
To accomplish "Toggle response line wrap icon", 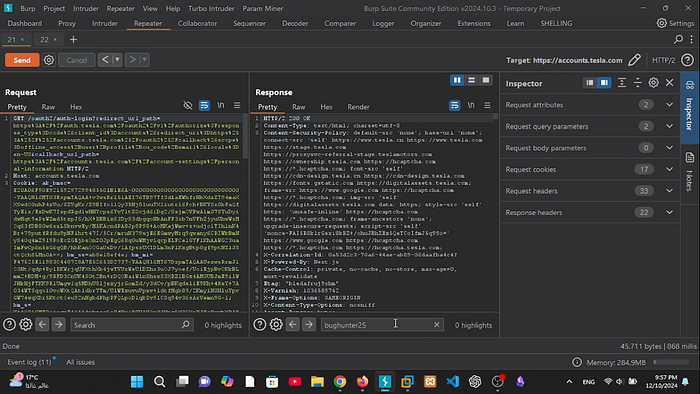I will click(454, 105).
